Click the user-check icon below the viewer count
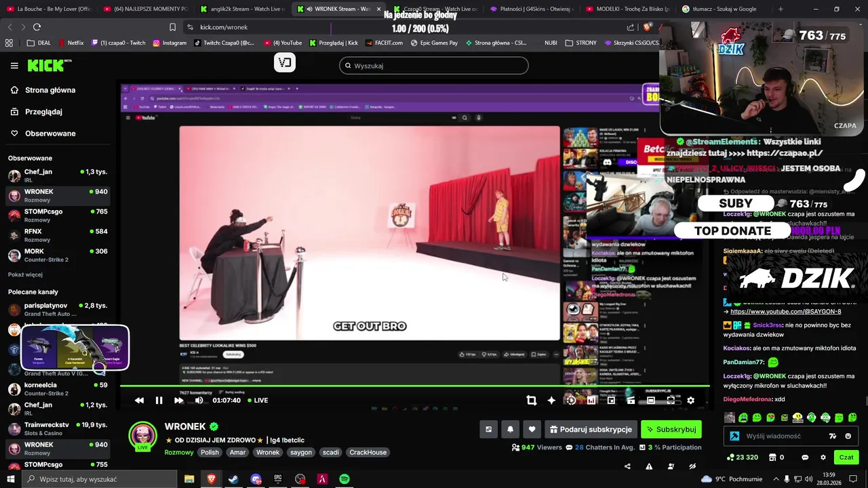This screenshot has width=868, height=488. pos(671,466)
